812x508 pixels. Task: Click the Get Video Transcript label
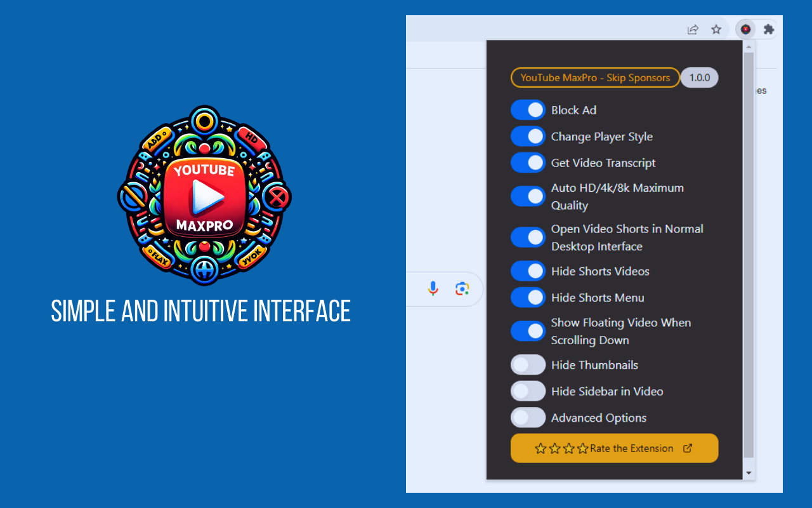[603, 163]
